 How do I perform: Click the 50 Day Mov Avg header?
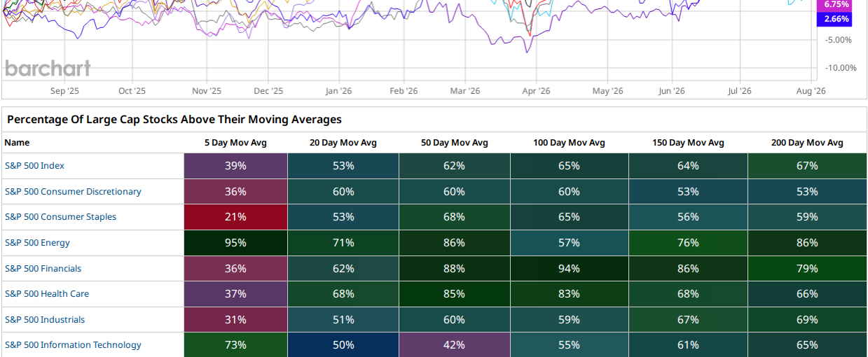[454, 143]
